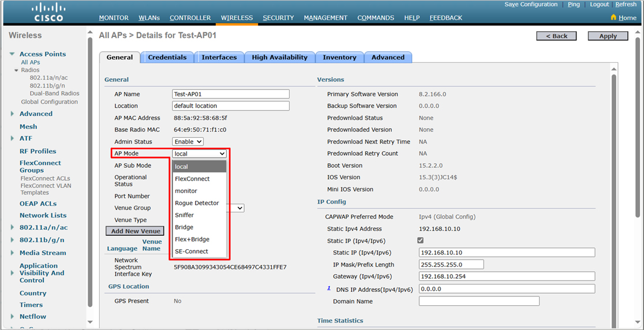Open Dual-Band Radios in sidebar

[x=55, y=93]
